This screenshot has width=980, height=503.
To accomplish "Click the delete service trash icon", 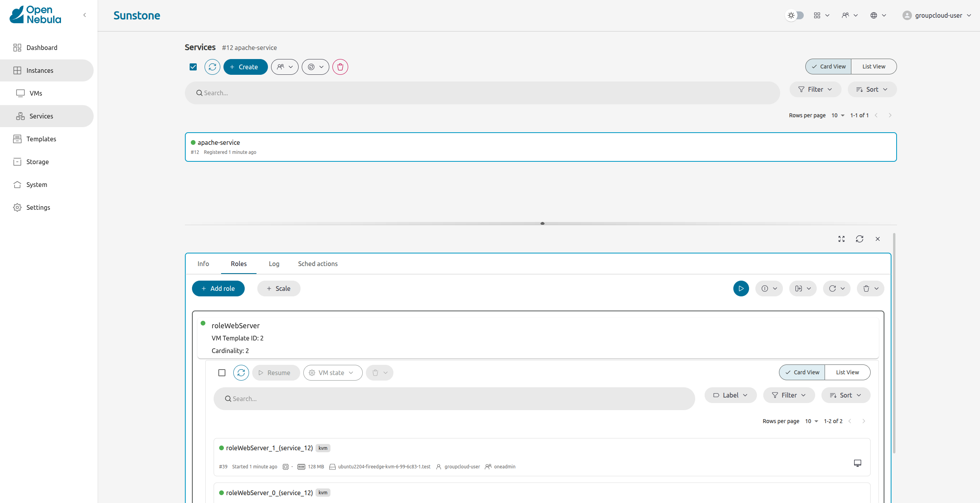I will click(x=340, y=67).
